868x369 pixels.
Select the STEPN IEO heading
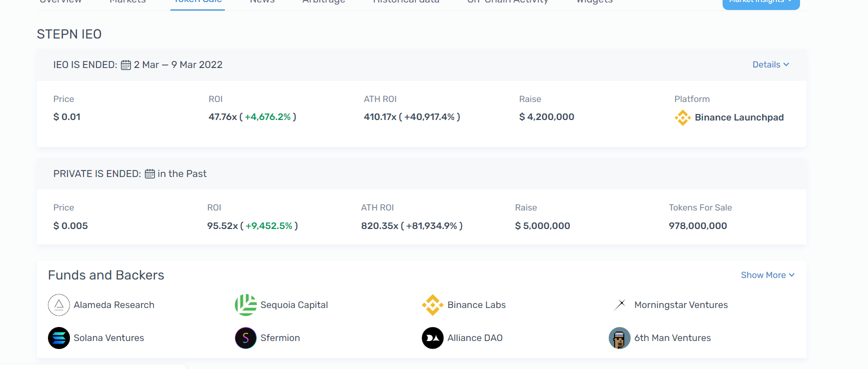tap(69, 34)
